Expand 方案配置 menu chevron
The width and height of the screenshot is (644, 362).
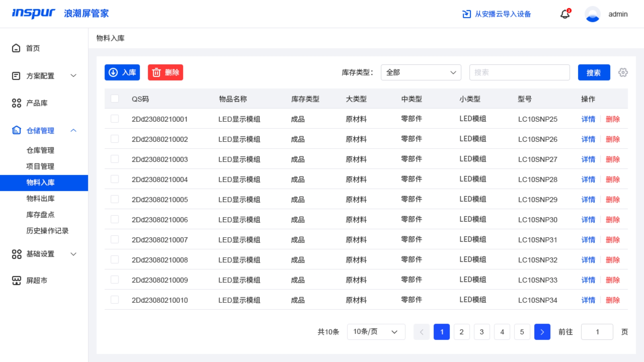73,76
